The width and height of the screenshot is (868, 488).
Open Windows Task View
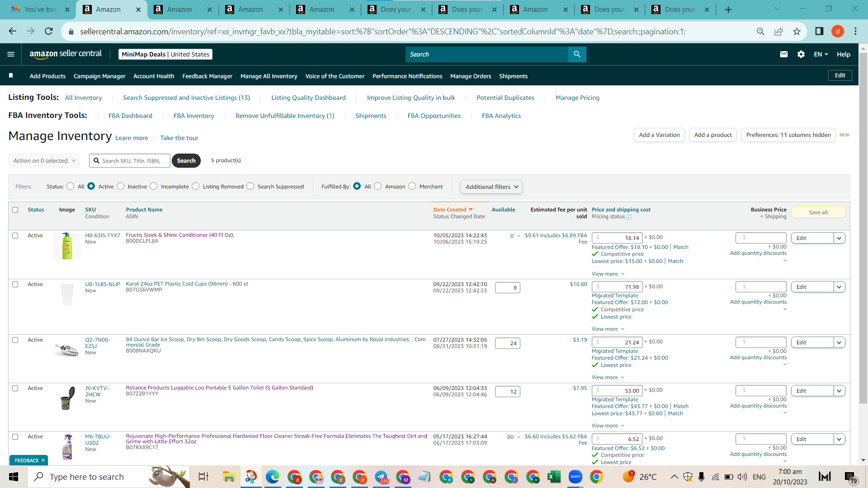pyautogui.click(x=203, y=477)
